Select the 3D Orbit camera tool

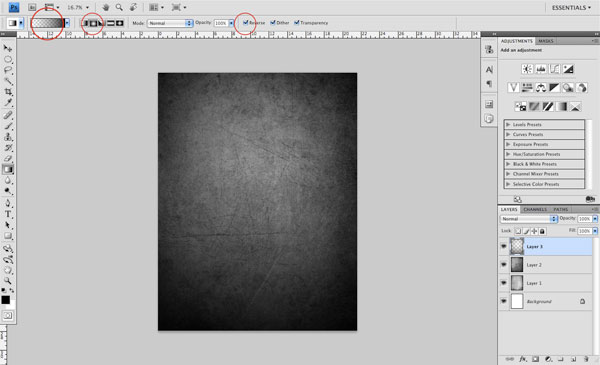[x=8, y=260]
